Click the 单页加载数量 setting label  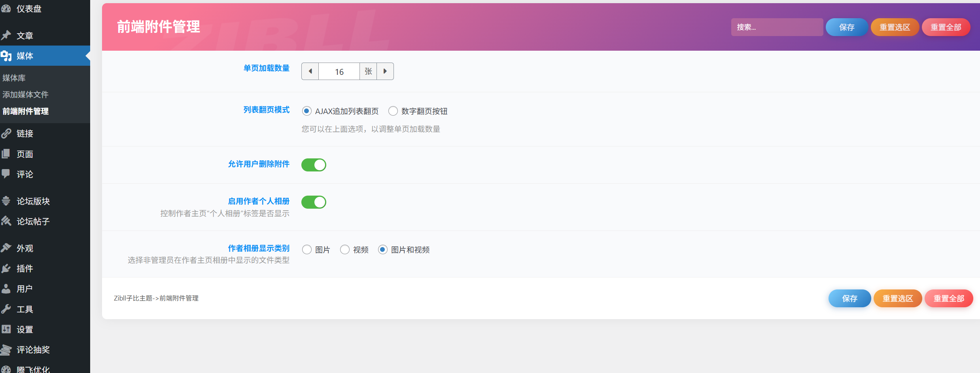pyautogui.click(x=267, y=68)
